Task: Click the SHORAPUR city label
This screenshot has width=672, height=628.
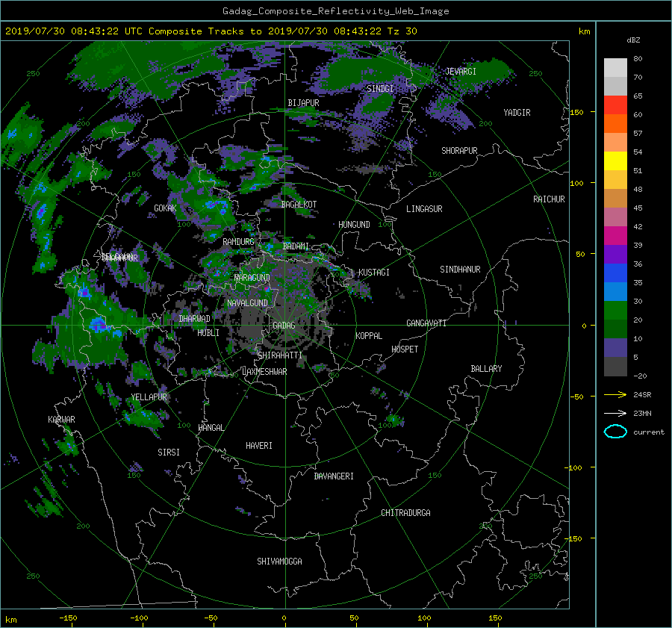Action: pos(459,151)
